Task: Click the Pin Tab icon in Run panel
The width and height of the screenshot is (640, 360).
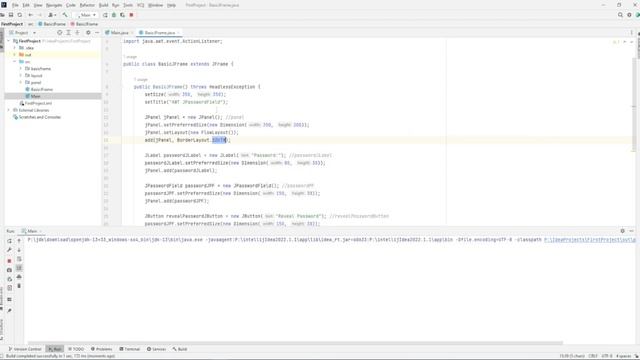Action: (x=9, y=311)
